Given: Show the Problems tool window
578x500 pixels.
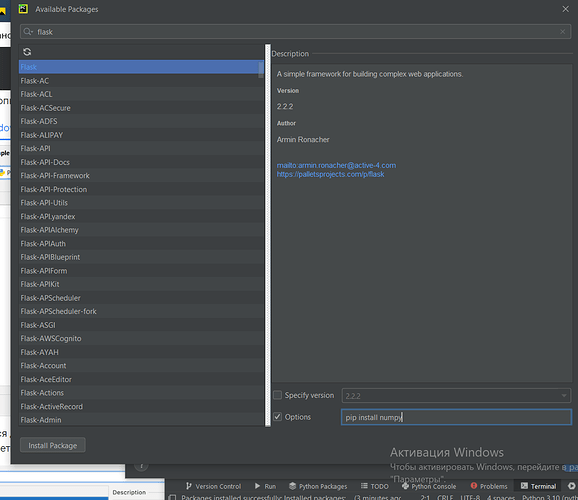Looking at the screenshot, I should (489, 486).
